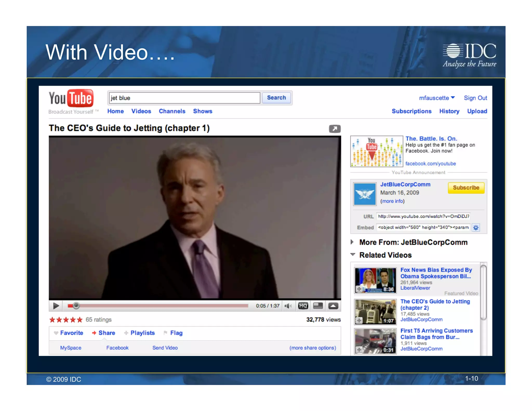Open the Channels tab
The height and width of the screenshot is (411, 532).
point(172,111)
